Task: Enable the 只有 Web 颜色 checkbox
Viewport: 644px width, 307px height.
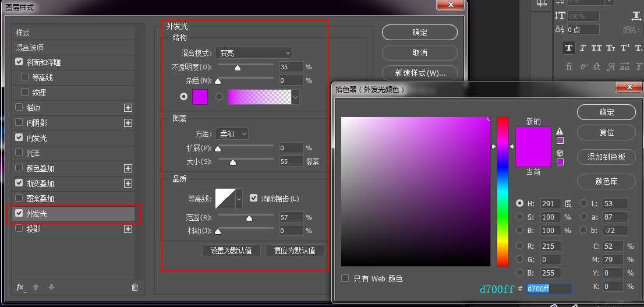Action: click(345, 278)
